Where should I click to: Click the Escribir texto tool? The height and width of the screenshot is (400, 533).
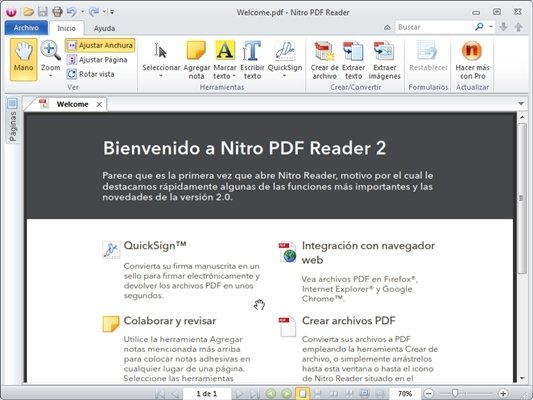click(x=252, y=60)
